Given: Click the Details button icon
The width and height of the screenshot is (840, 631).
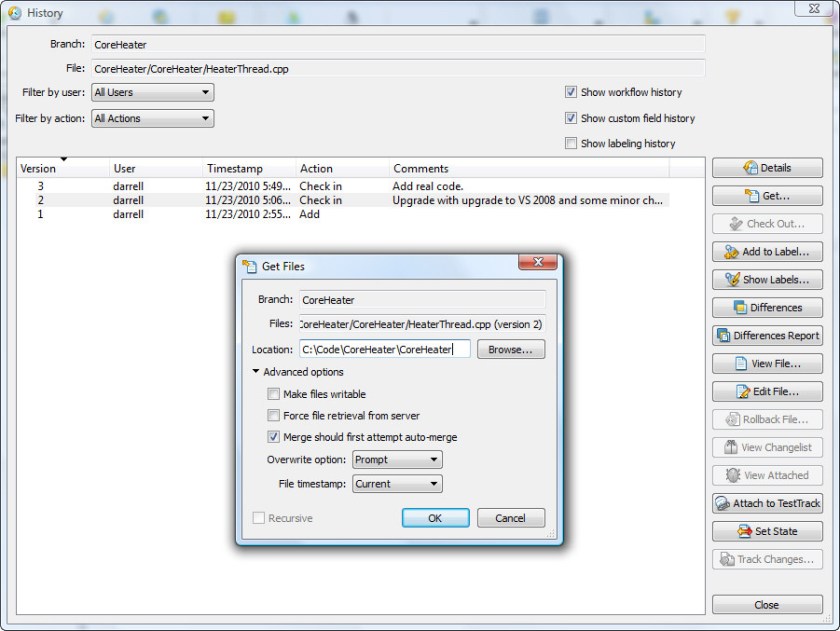Looking at the screenshot, I should tap(750, 168).
